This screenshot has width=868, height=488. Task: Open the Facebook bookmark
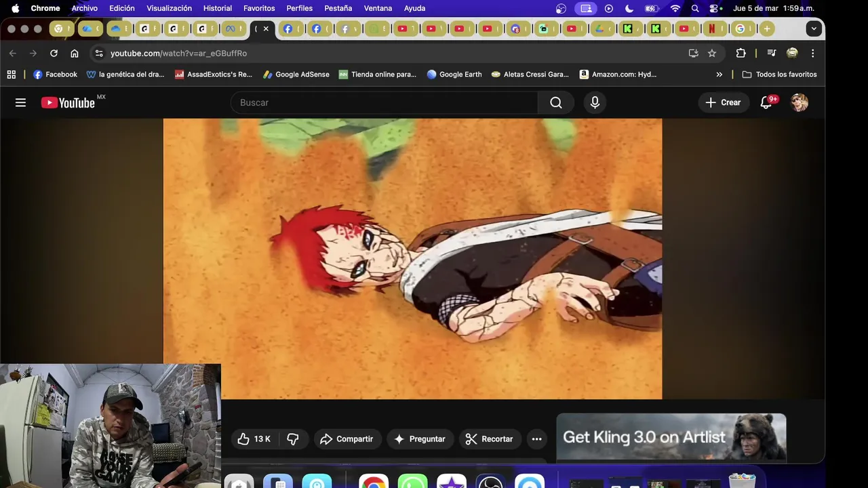[x=55, y=75]
